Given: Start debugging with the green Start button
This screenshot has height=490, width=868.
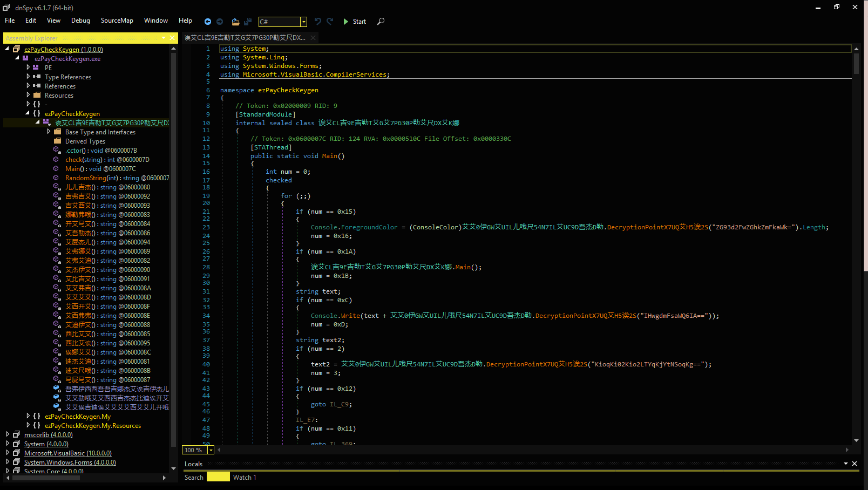Looking at the screenshot, I should tap(355, 22).
